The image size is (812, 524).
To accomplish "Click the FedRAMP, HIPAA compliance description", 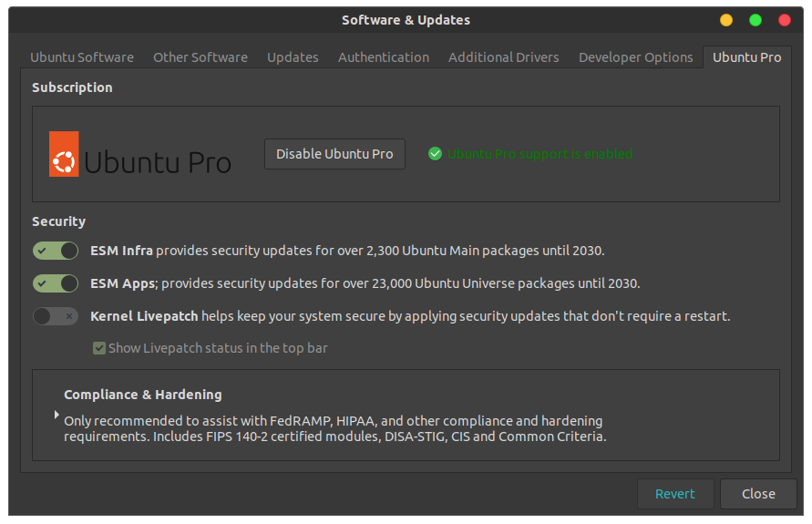I will [335, 428].
